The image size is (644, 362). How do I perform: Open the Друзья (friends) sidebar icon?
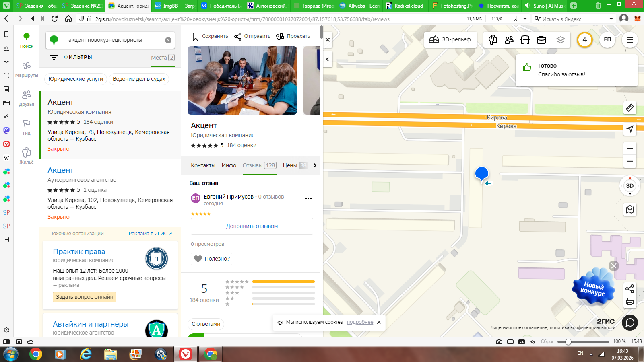[x=27, y=98]
